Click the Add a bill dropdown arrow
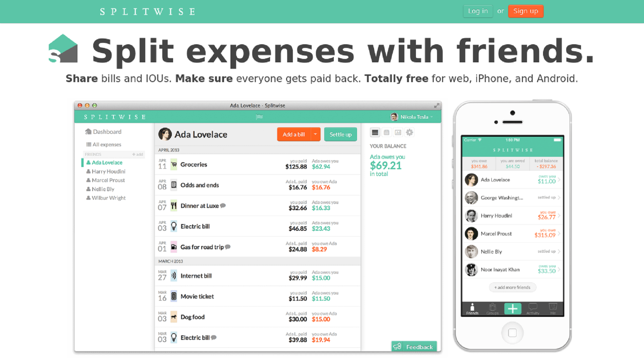Viewport: 644px width, 362px height. [316, 134]
